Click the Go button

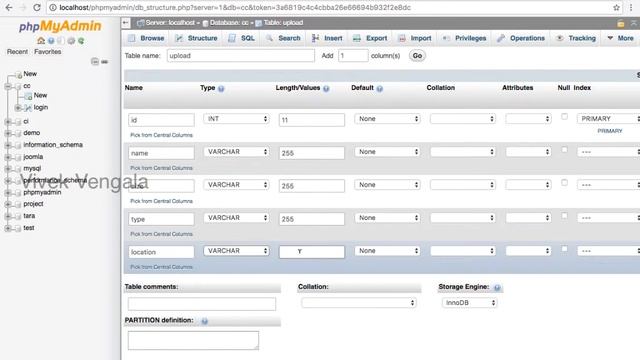[417, 56]
